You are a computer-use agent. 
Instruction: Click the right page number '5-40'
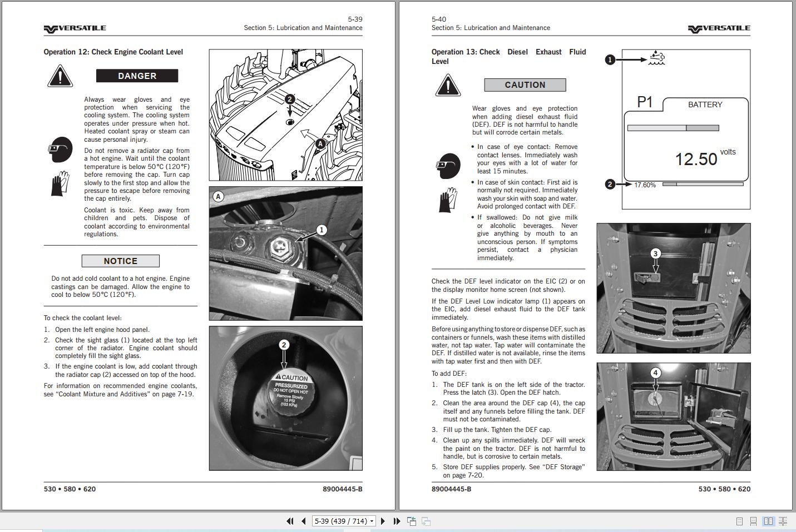[439, 19]
